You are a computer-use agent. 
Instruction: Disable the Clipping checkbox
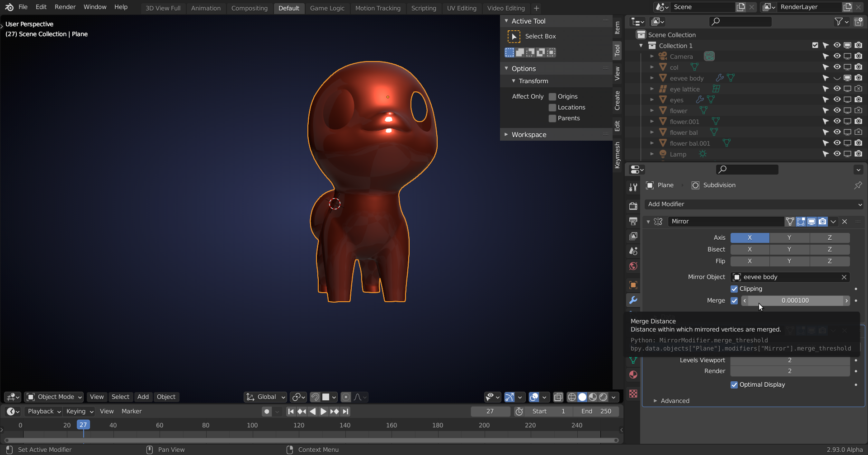(734, 289)
